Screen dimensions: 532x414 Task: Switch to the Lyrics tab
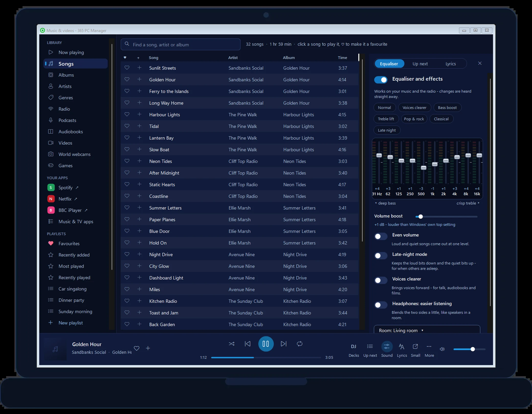click(x=450, y=64)
